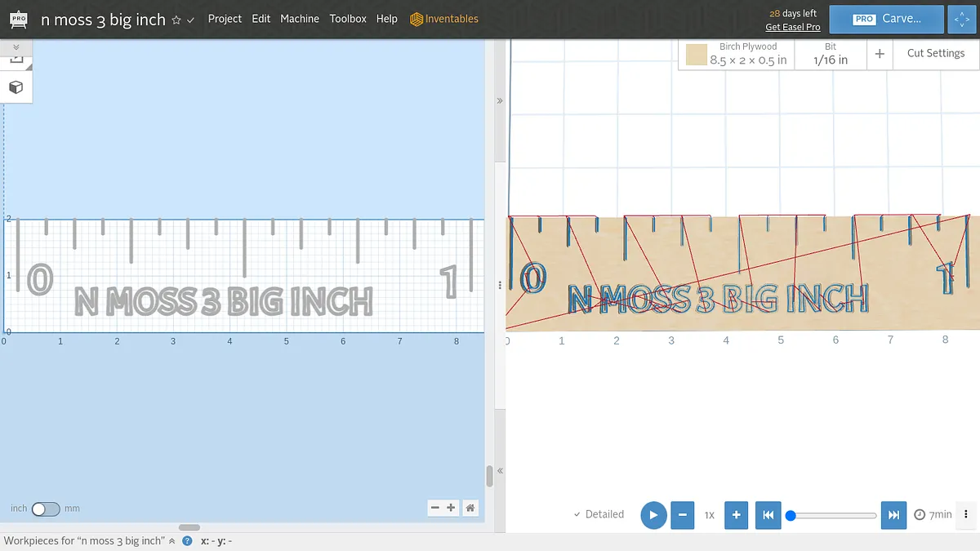The width and height of the screenshot is (980, 551).
Task: Increase simulation playback speed
Action: (736, 515)
